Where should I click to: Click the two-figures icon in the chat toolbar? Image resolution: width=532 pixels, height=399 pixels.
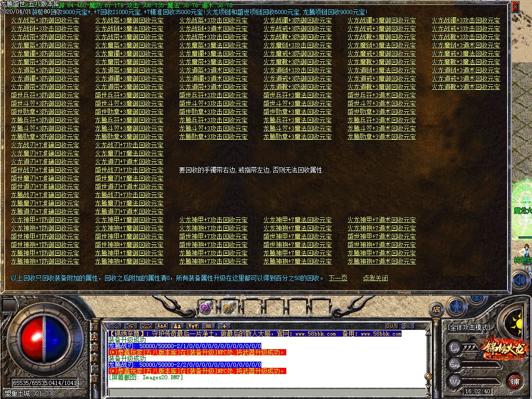pyautogui.click(x=178, y=326)
